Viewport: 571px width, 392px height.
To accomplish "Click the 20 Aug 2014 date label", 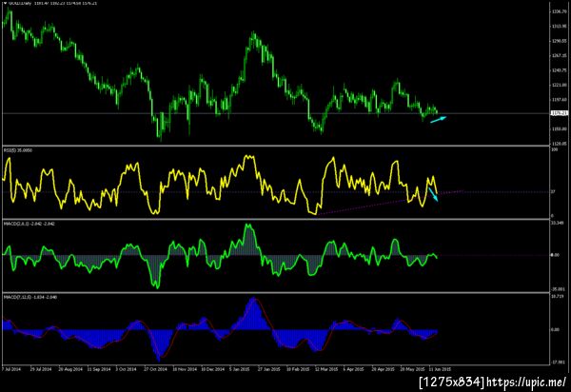I will point(70,369).
